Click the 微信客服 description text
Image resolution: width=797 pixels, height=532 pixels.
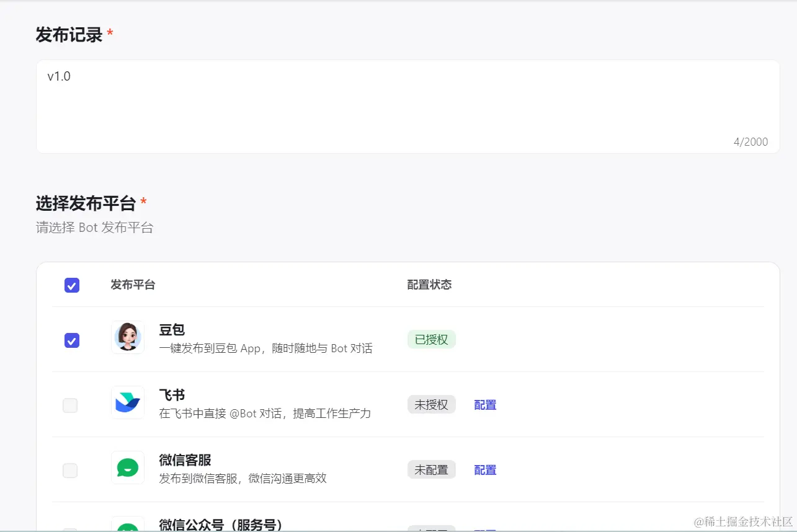[x=243, y=479]
